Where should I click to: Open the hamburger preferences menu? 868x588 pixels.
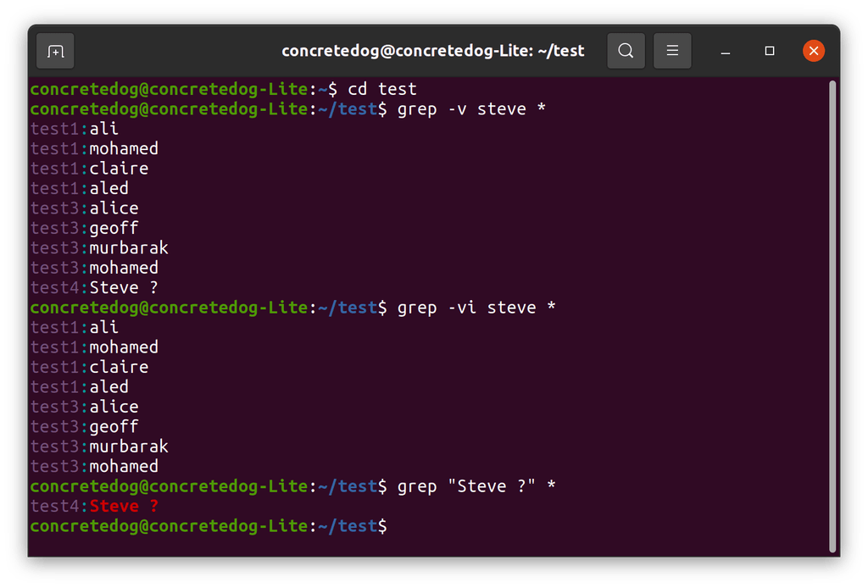672,50
